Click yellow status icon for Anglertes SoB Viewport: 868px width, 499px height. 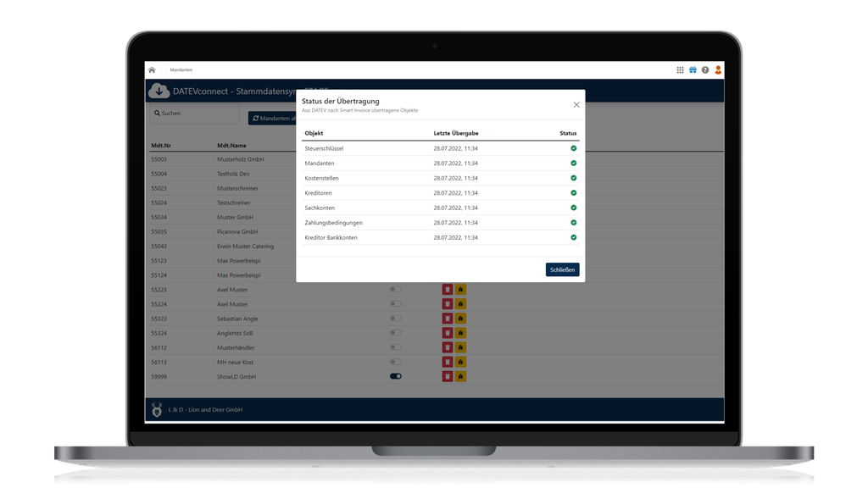[x=460, y=332]
